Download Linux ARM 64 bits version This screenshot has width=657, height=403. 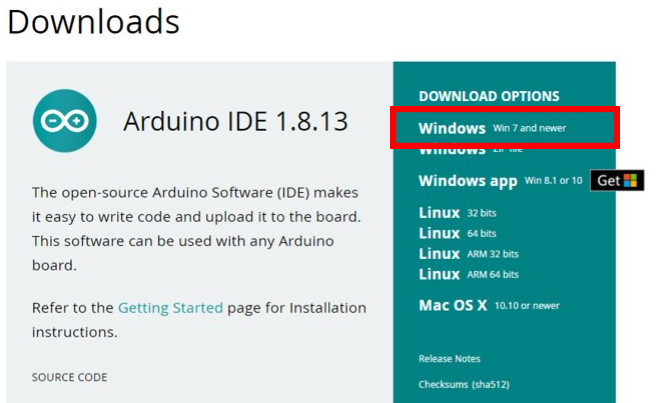click(x=468, y=274)
